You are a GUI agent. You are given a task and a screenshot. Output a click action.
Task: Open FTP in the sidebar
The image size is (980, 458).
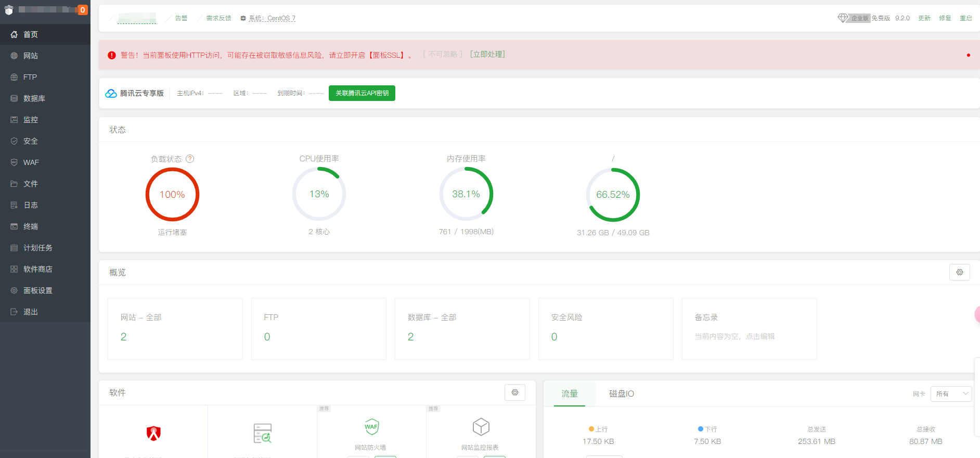tap(45, 77)
